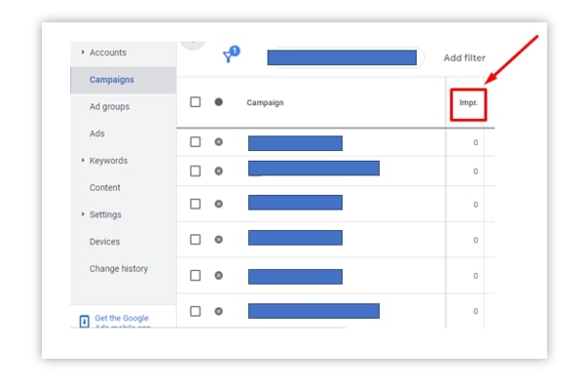Viewport: 588px width, 384px height.
Task: Click the status dot of fifth campaign row
Action: (219, 276)
